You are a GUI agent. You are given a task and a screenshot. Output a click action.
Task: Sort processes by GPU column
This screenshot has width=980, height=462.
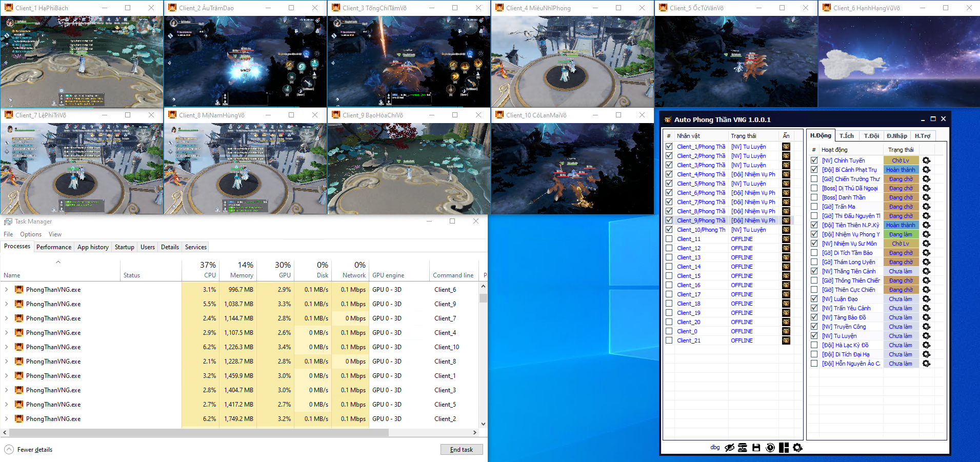(275, 270)
